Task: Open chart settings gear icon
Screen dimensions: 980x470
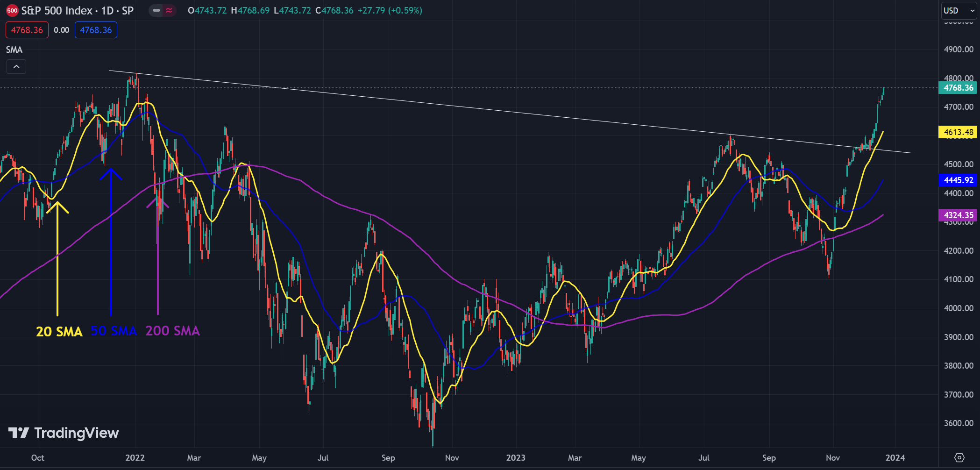Action: coord(959,457)
